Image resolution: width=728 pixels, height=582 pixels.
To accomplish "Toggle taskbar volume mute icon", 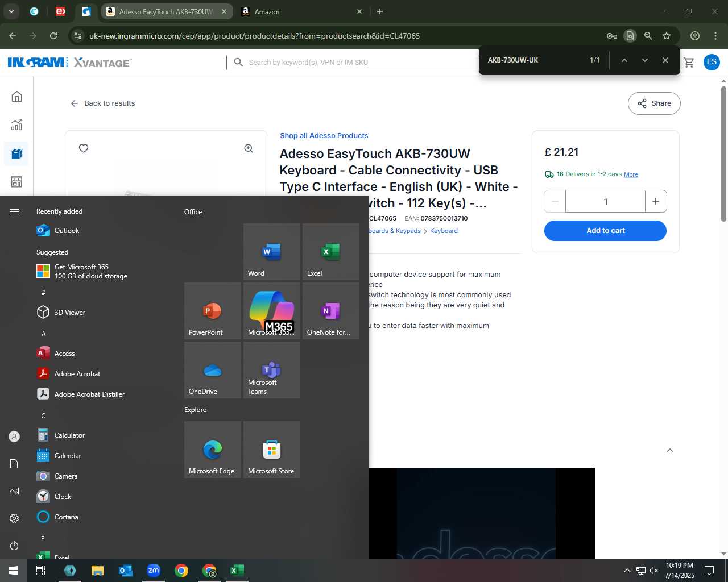I will point(654,571).
